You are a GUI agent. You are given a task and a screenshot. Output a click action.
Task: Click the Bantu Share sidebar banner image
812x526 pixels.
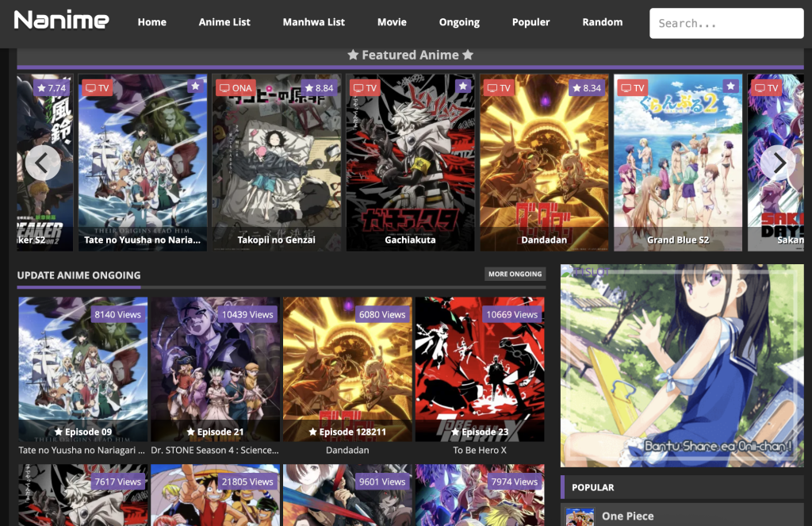click(681, 365)
